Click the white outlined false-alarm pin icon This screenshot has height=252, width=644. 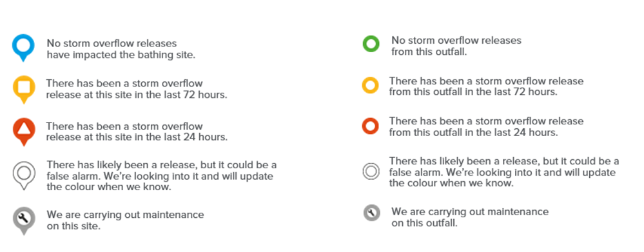pos(24,176)
